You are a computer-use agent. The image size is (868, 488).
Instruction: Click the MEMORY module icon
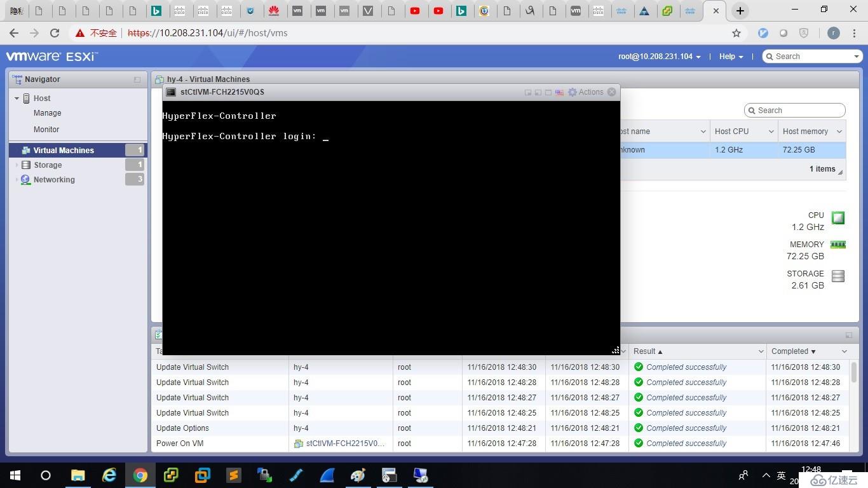(x=838, y=245)
